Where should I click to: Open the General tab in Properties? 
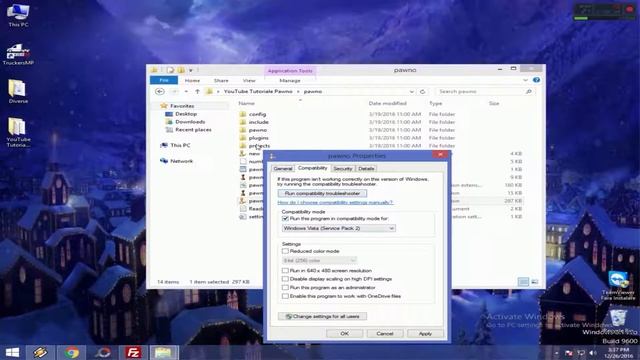(282, 169)
